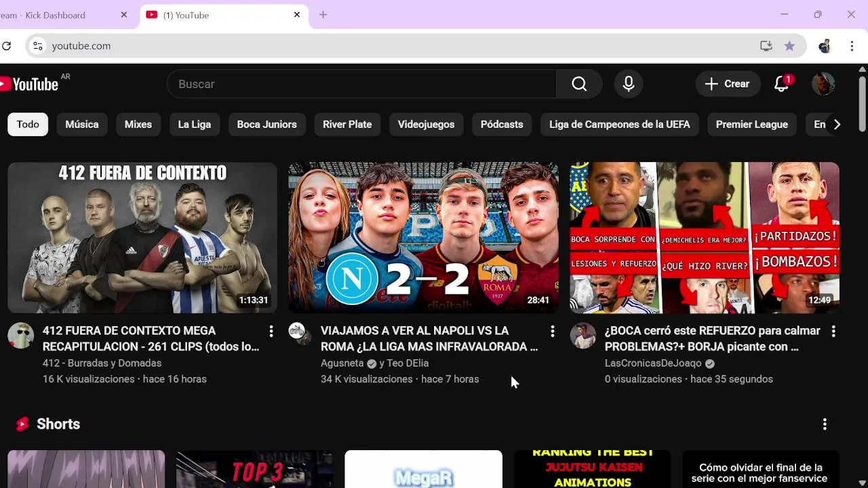The width and height of the screenshot is (868, 488).
Task: Select the Música filter chip
Action: click(82, 125)
